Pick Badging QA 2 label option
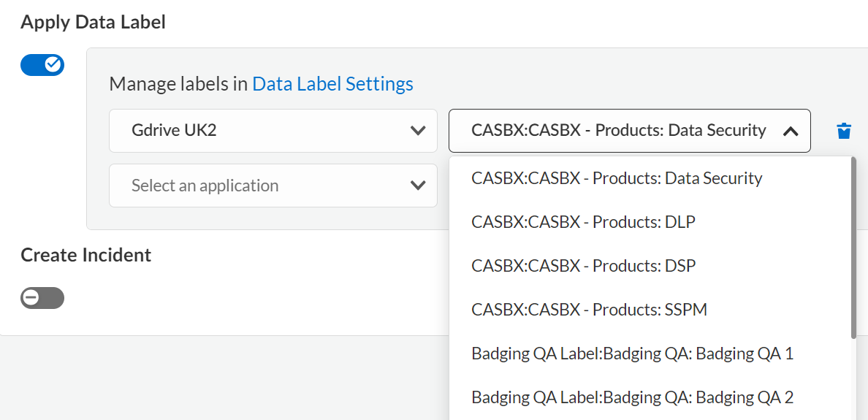 [632, 397]
